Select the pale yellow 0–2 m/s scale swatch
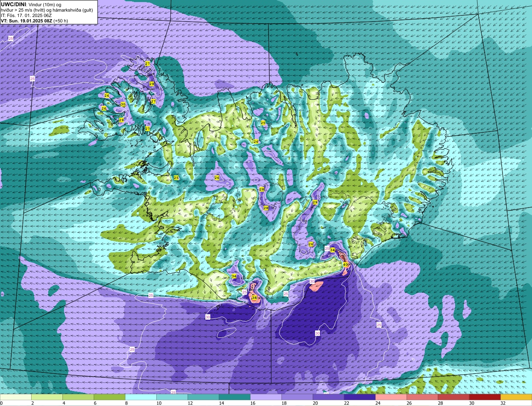Viewport: 532px width, 406px height. pyautogui.click(x=16, y=397)
